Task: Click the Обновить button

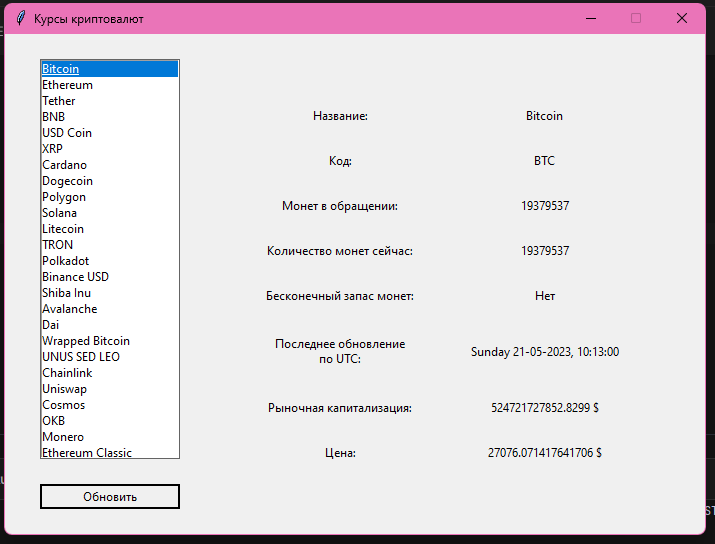Action: [x=110, y=497]
